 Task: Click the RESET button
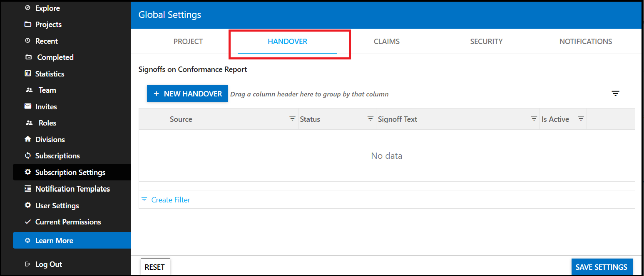pyautogui.click(x=155, y=267)
